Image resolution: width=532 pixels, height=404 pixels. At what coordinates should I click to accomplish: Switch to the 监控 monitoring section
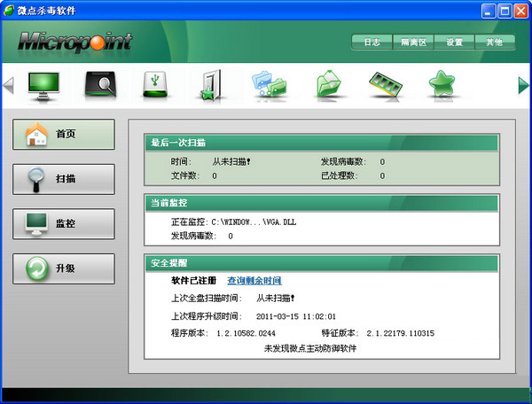click(x=64, y=223)
